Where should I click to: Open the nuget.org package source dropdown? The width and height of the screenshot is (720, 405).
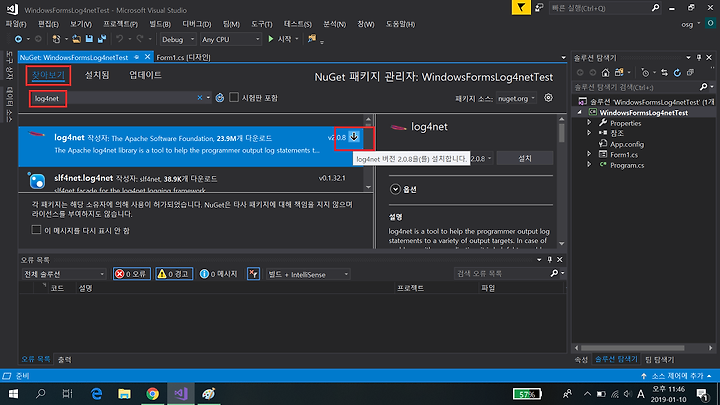(516, 98)
